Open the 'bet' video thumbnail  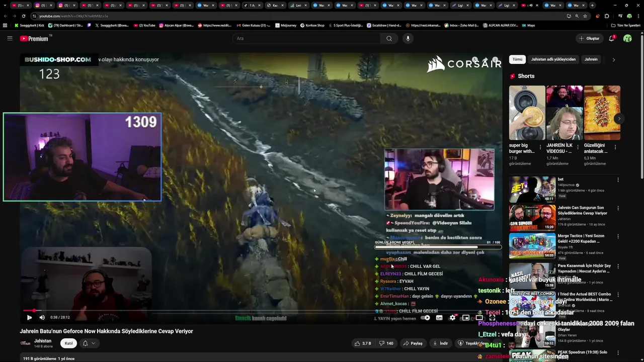pyautogui.click(x=532, y=189)
